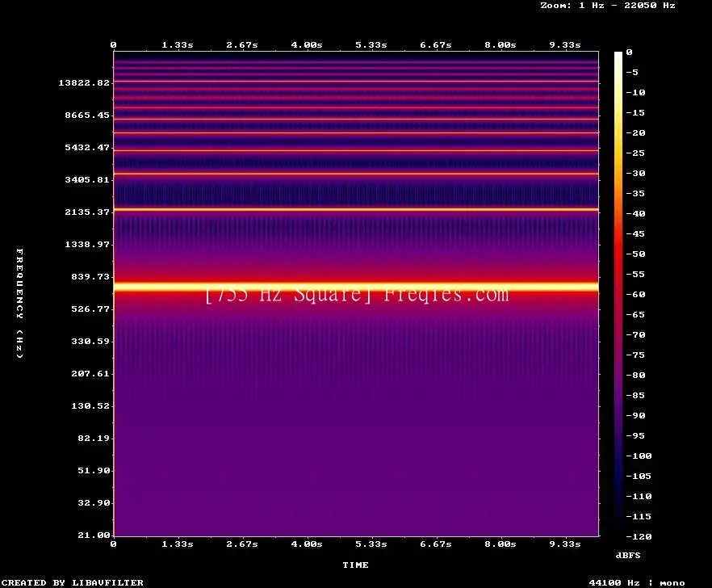
Task: Click the '330.59' frequency axis label
Action: coord(90,341)
